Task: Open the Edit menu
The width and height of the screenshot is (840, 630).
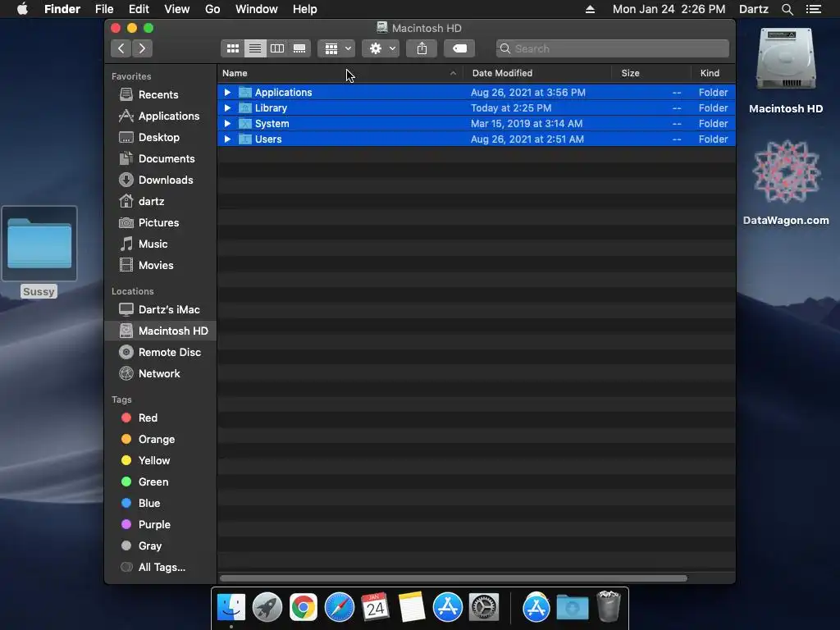Action: (x=139, y=9)
